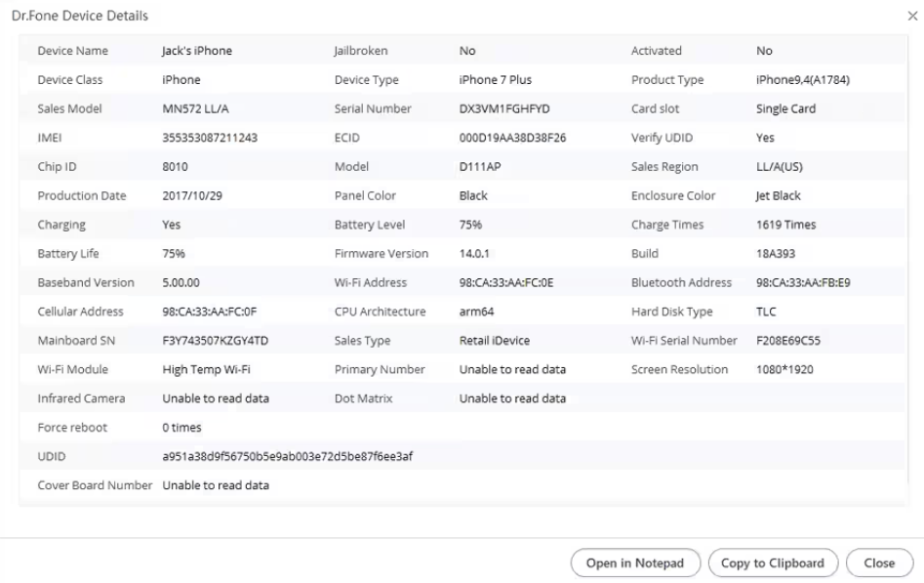Click the Verify UDID value Yes
The height and width of the screenshot is (583, 924).
coord(765,138)
